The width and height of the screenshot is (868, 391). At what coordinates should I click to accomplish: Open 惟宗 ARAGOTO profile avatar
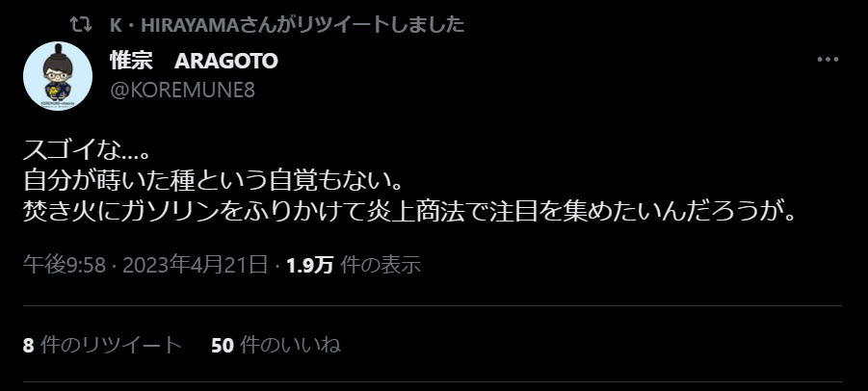click(x=58, y=76)
